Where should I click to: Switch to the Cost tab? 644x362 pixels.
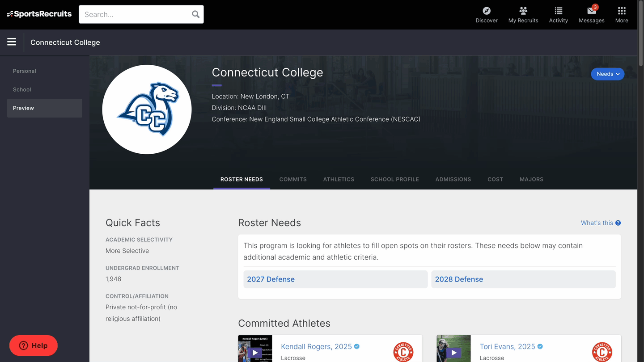pyautogui.click(x=495, y=179)
